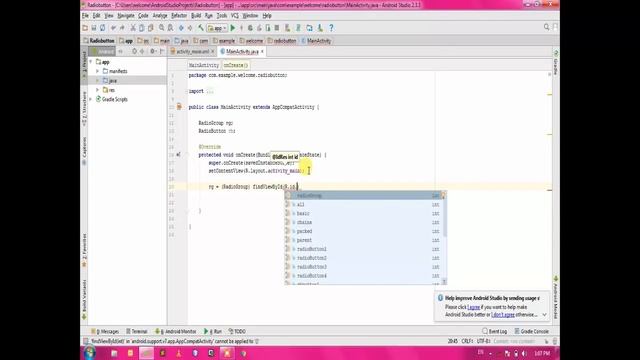640x360 pixels.
Task: Choose packed completion suggestion
Action: point(363,231)
